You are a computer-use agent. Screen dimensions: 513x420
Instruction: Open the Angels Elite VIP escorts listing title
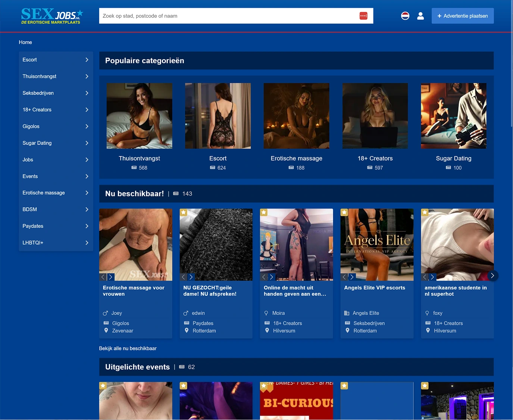(375, 287)
